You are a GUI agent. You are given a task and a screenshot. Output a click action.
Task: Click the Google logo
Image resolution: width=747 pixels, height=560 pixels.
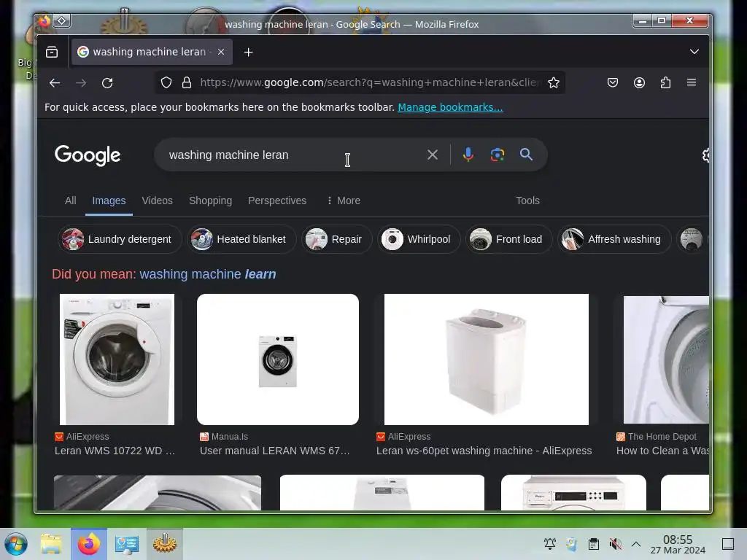[88, 155]
